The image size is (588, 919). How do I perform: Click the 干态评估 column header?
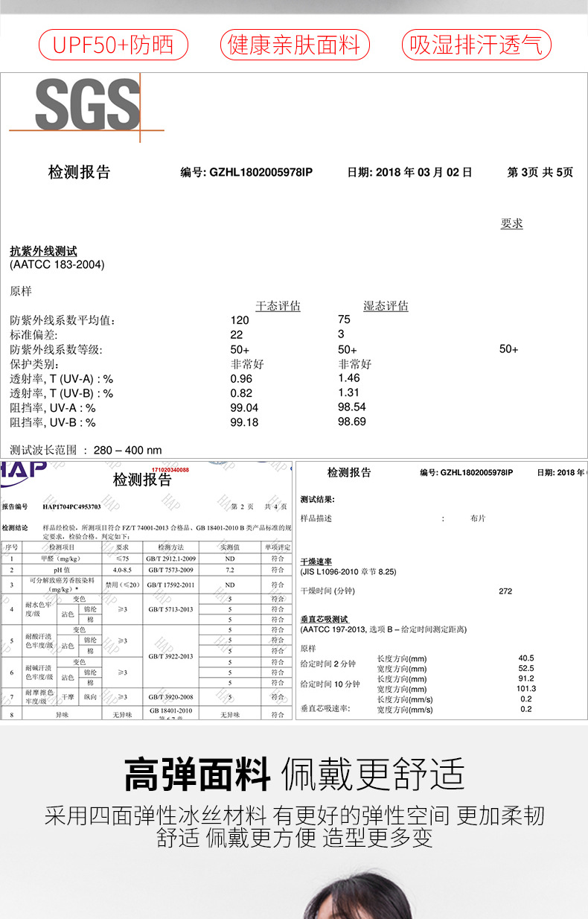click(x=278, y=306)
